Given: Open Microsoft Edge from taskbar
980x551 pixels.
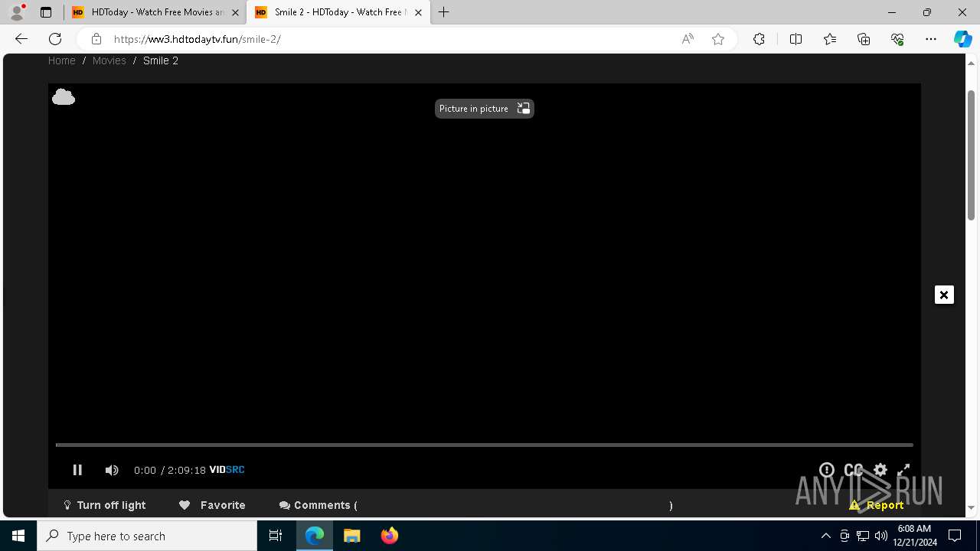Looking at the screenshot, I should click(315, 536).
